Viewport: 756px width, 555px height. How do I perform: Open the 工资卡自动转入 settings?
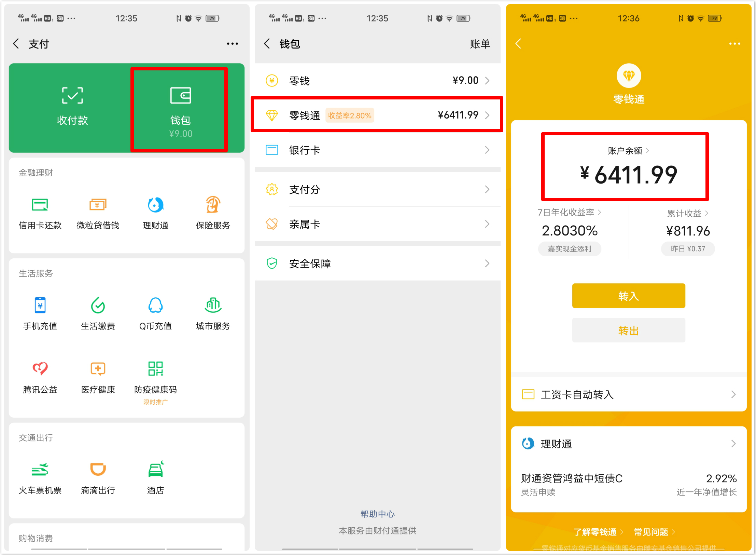pos(629,395)
